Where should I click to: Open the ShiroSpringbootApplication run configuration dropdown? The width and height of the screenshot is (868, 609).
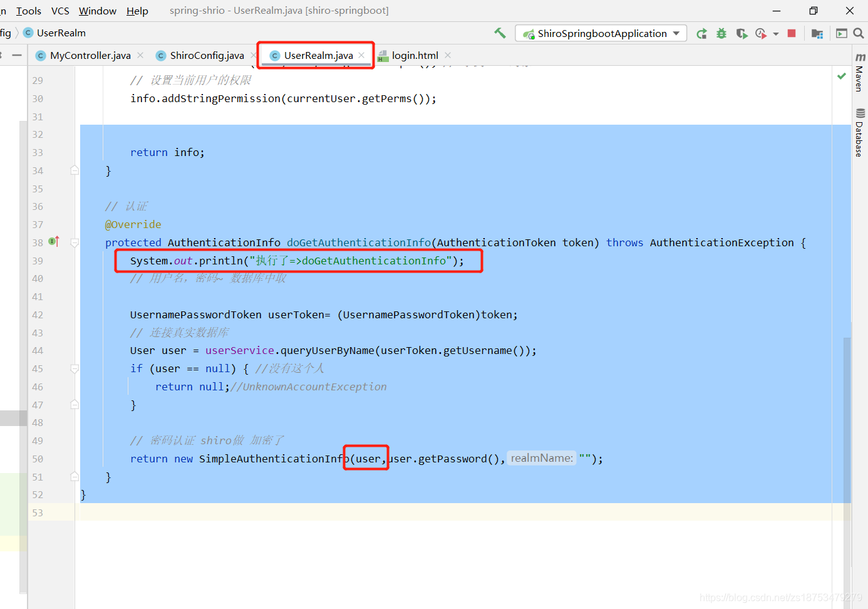[x=601, y=33]
